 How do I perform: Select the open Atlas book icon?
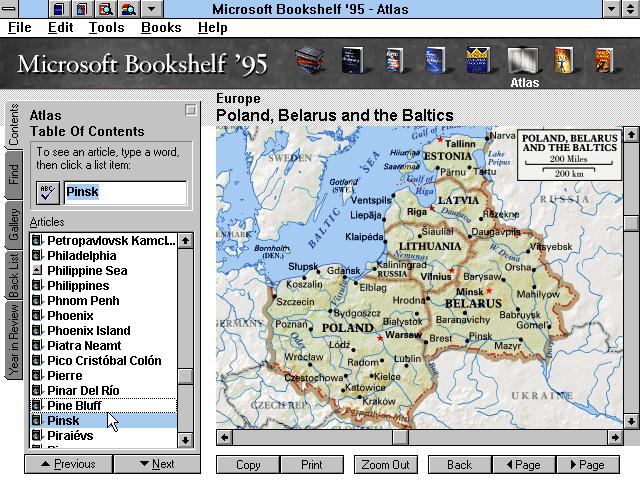click(x=523, y=61)
